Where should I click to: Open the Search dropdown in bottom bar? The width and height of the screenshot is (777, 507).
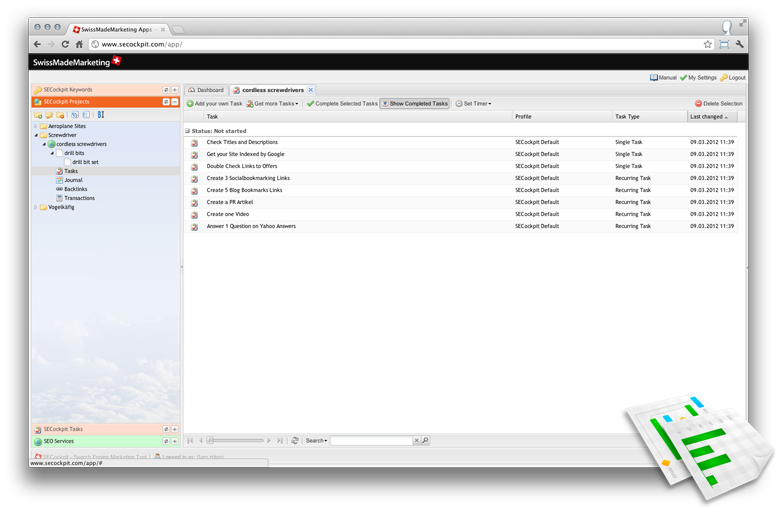pos(316,441)
